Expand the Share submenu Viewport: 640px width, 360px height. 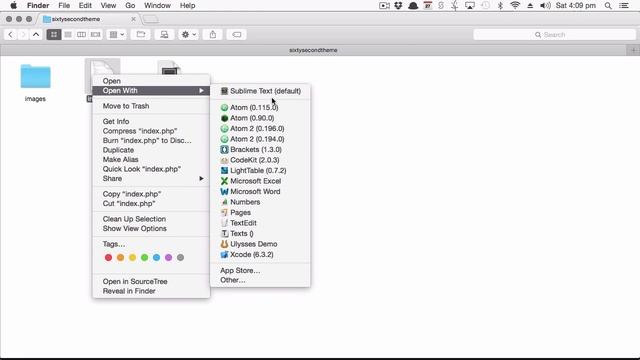[x=151, y=178]
